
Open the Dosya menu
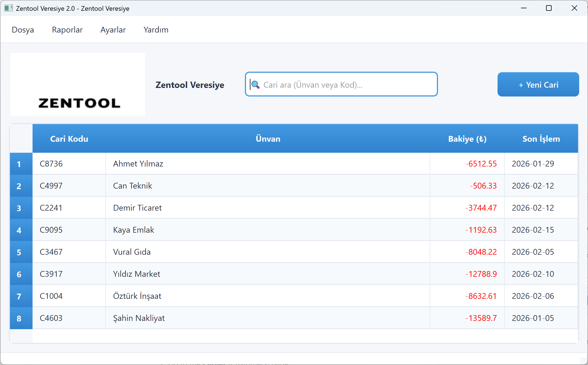tap(23, 30)
